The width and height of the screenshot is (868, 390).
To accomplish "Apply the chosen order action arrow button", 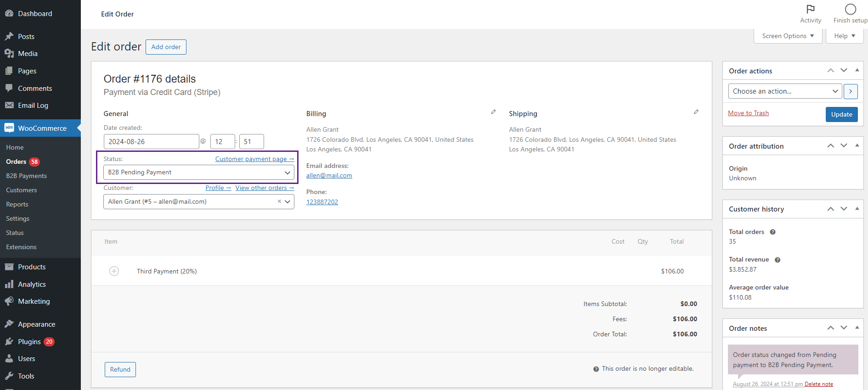I will point(851,91).
